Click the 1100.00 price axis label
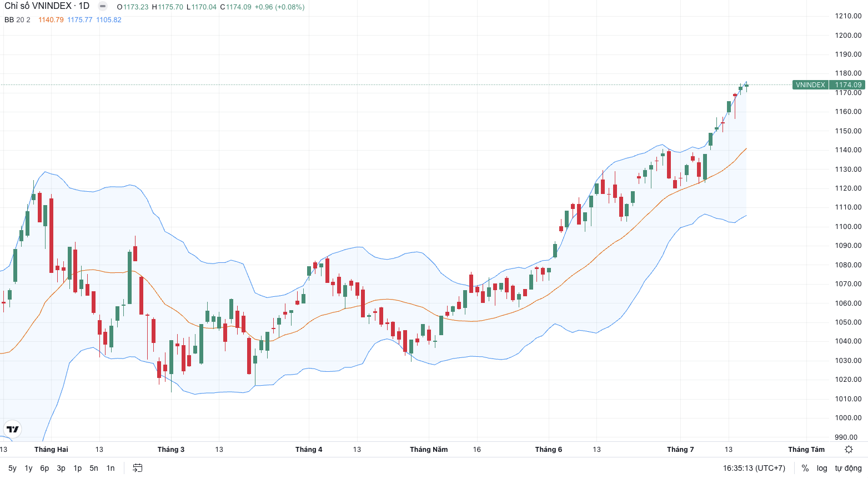 [848, 226]
